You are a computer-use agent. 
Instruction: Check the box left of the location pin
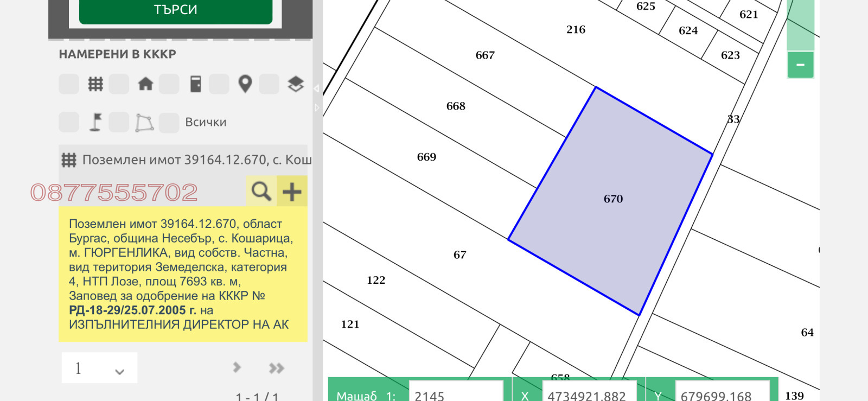point(219,84)
